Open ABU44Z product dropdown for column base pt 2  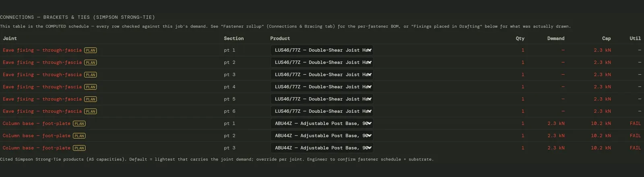[322, 136]
